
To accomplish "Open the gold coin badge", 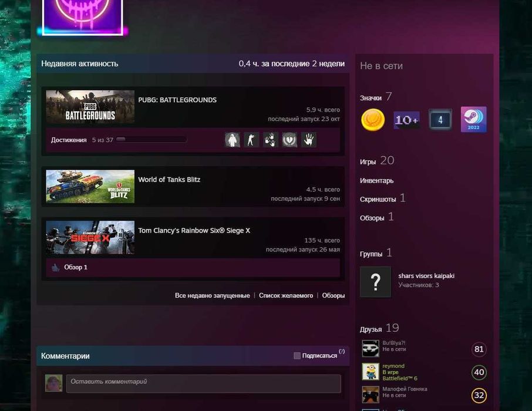I will point(373,120).
